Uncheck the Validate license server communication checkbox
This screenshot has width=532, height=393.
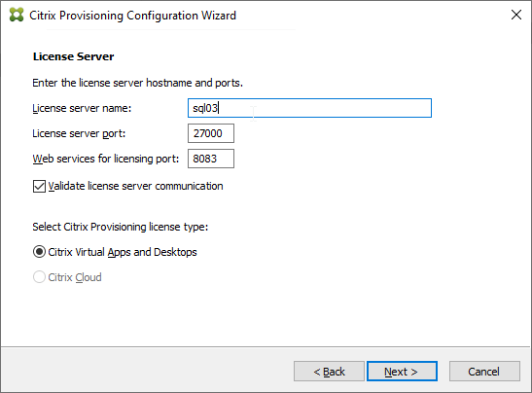click(x=39, y=186)
